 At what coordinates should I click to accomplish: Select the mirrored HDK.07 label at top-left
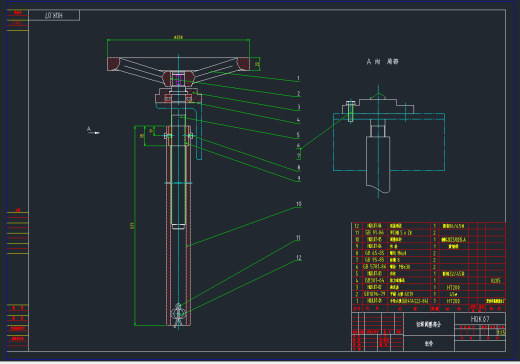coord(54,15)
